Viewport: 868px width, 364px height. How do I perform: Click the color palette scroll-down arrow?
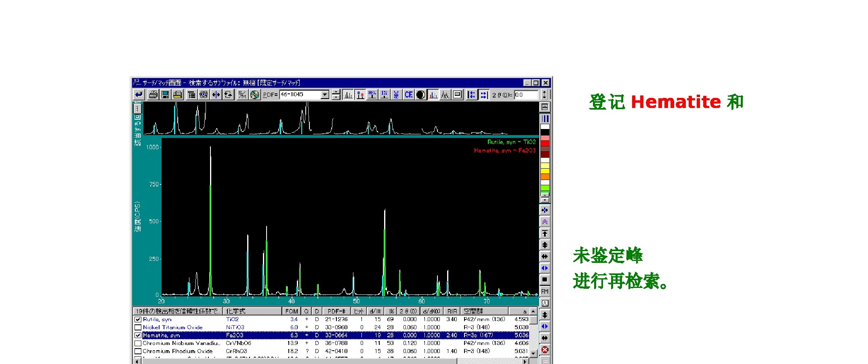point(545,200)
